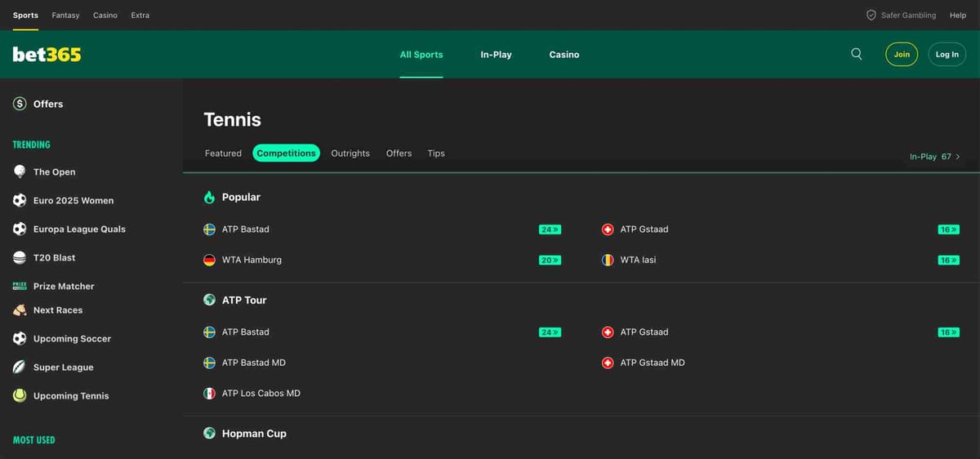Open T20 Blast trending link
Screen dimensions: 980x459
54,257
